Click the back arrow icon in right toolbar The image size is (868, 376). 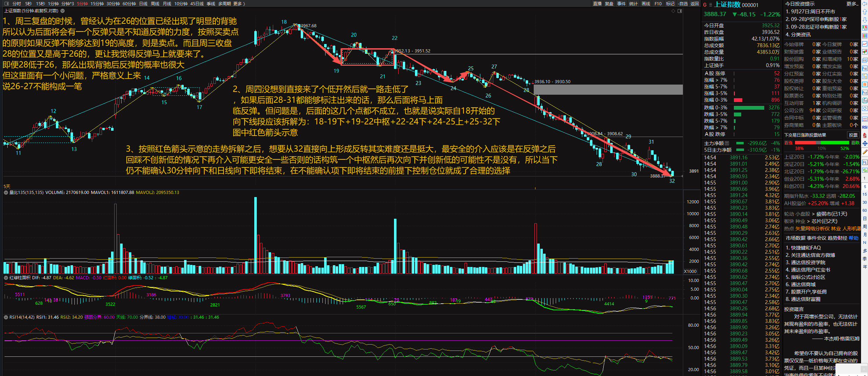pos(865,4)
